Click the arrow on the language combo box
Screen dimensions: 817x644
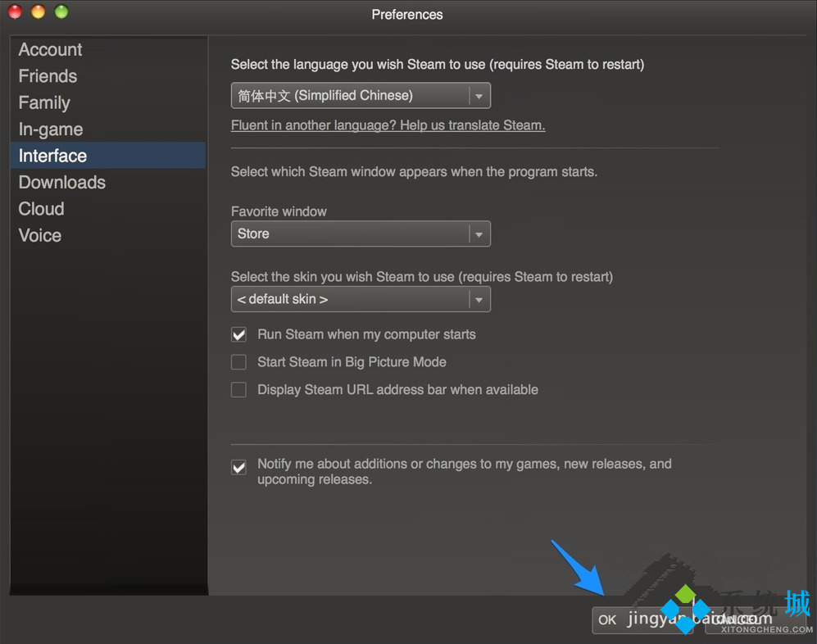tap(479, 96)
